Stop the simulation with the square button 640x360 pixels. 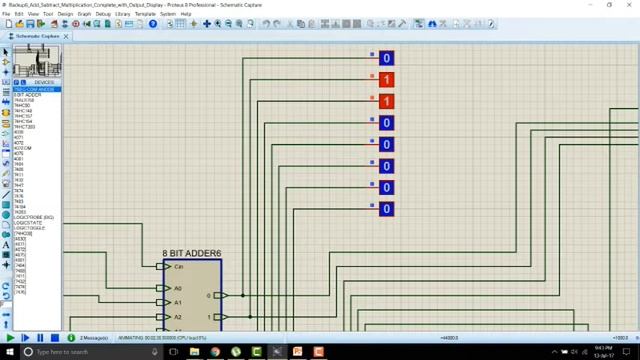[55, 338]
